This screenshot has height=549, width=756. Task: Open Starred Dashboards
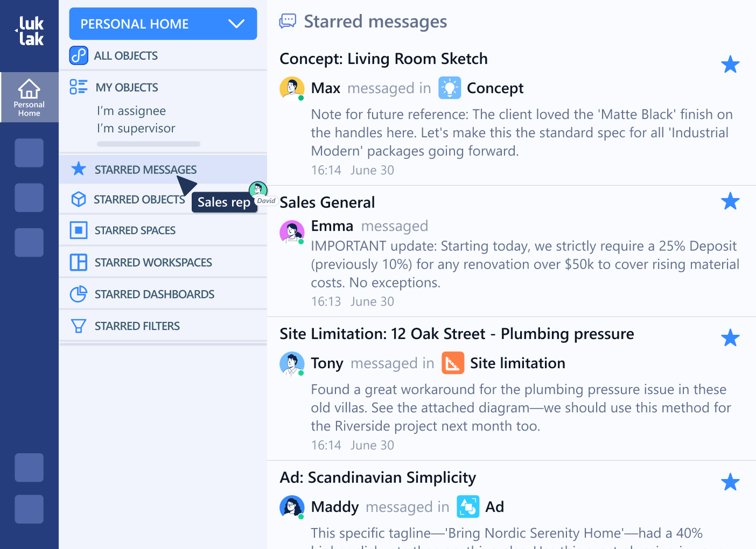(154, 294)
